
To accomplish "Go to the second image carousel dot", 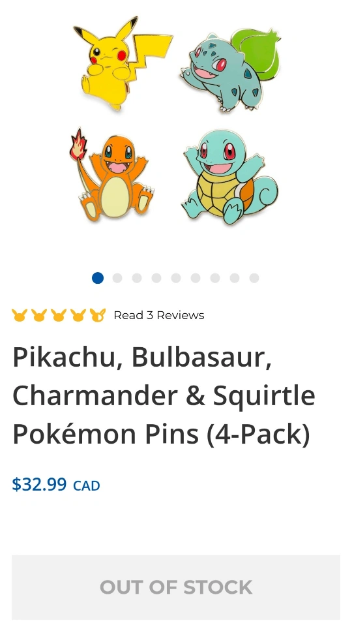I will (117, 278).
